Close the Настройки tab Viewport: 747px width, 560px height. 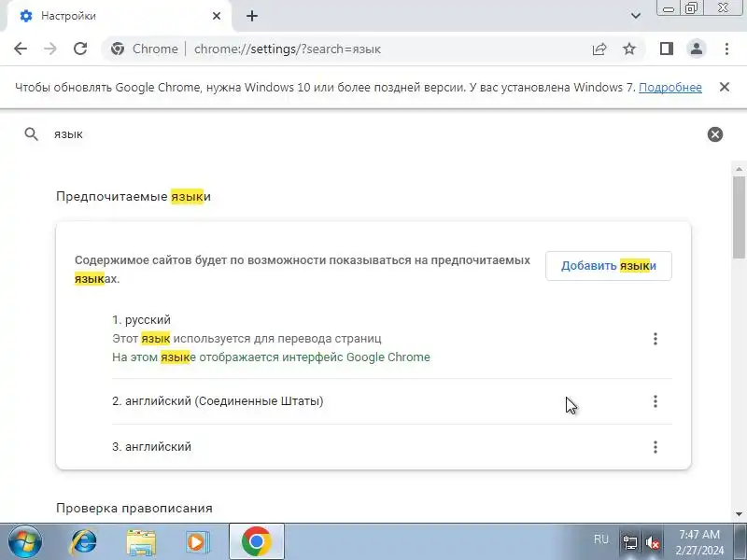(217, 16)
